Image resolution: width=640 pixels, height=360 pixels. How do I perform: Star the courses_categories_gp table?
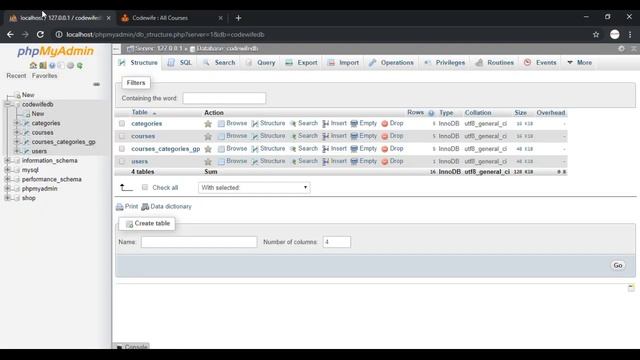[208, 149]
